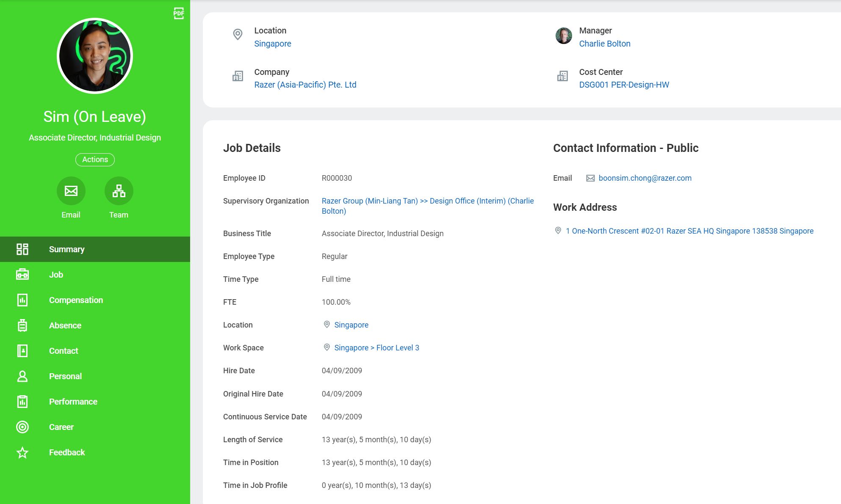Screen dimensions: 841x504
Task: Click the Continuous Service Date value
Action: tap(342, 416)
